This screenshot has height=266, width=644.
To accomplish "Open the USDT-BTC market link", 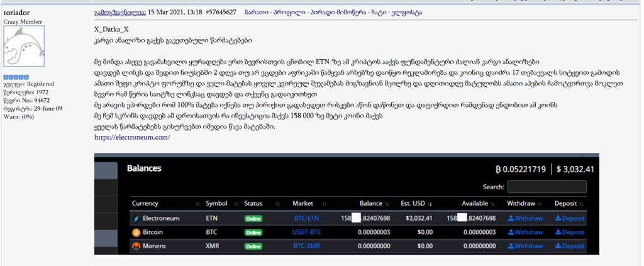I will click(x=307, y=232).
